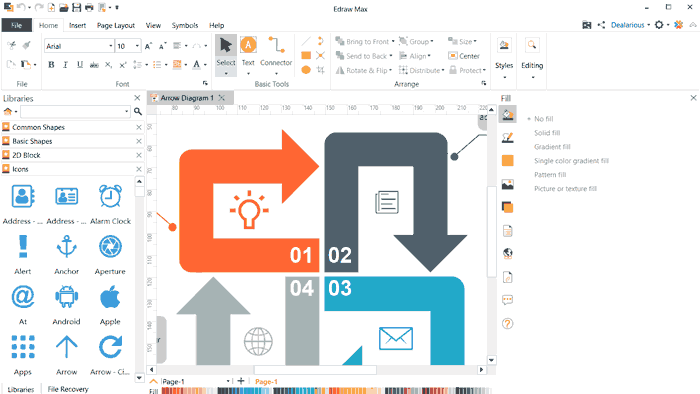Open the Help ribbon tab
This screenshot has height=394, width=700.
click(x=217, y=25)
